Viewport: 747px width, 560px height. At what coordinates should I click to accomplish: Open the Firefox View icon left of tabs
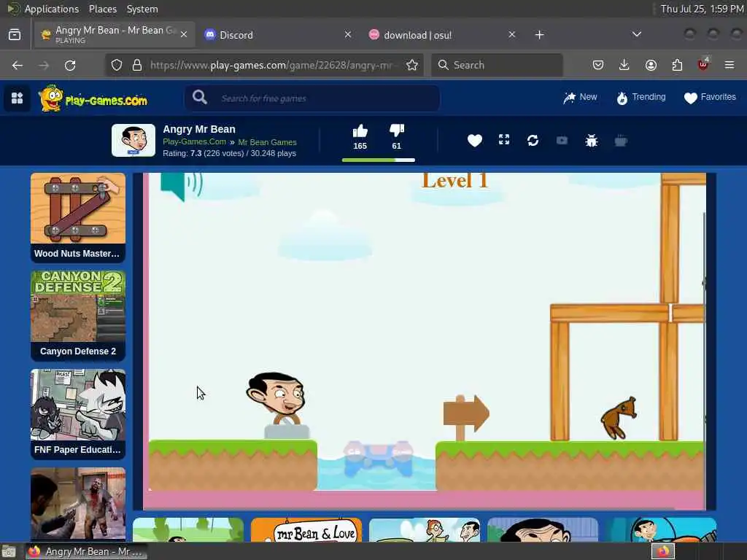tap(15, 35)
